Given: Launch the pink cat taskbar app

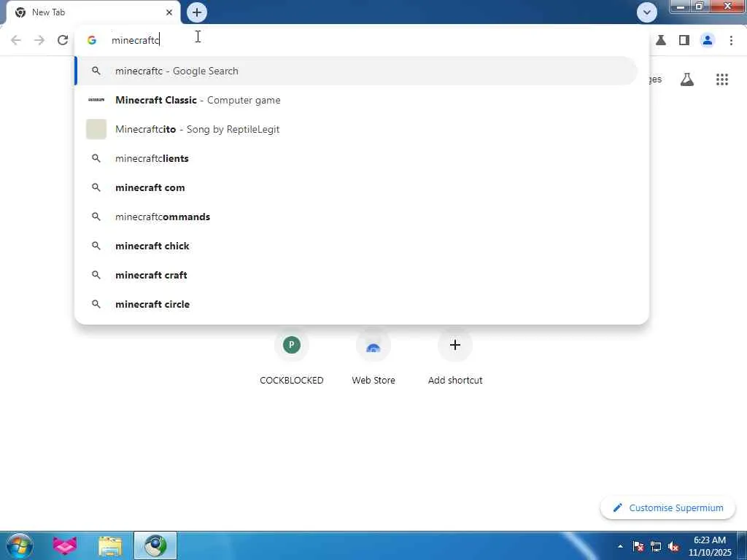Looking at the screenshot, I should click(x=65, y=545).
